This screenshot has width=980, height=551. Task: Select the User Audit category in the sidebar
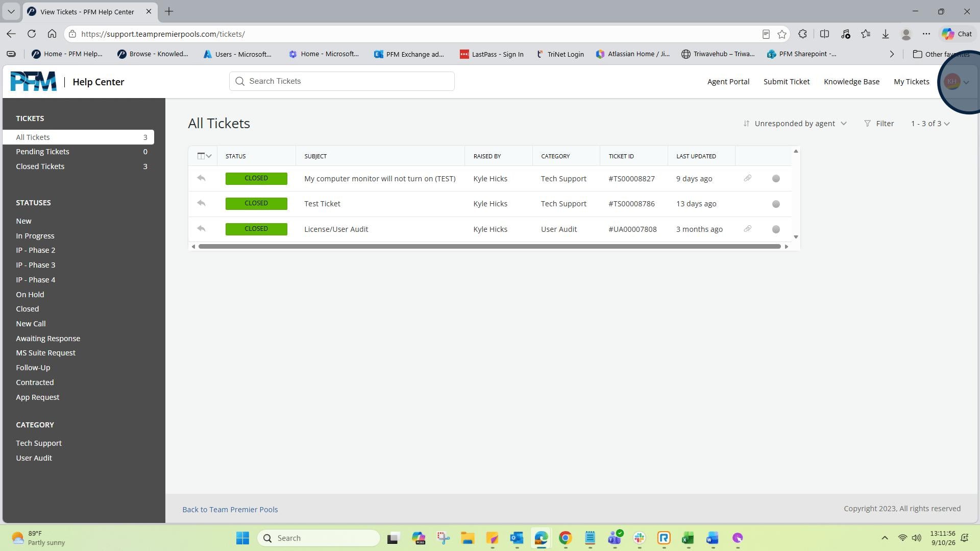[34, 458]
